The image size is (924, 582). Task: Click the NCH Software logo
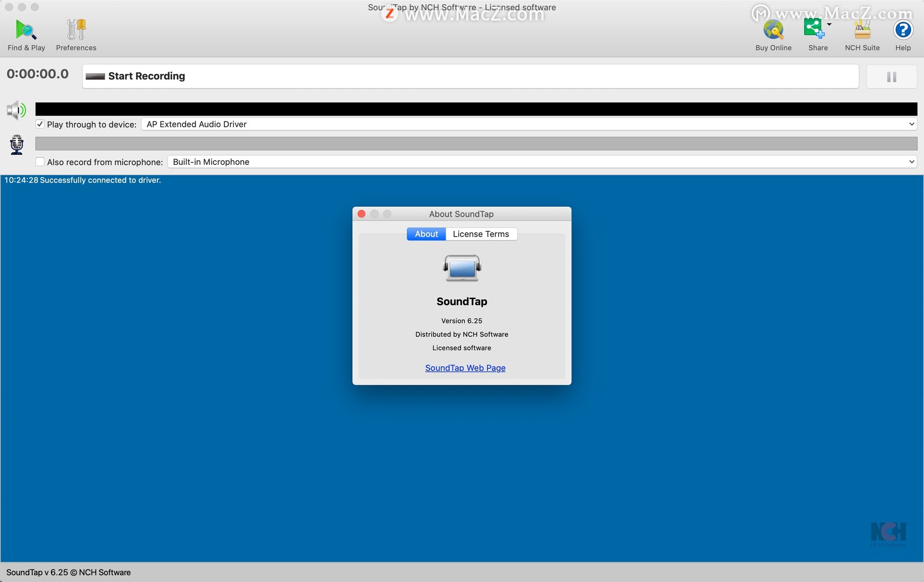tap(888, 534)
